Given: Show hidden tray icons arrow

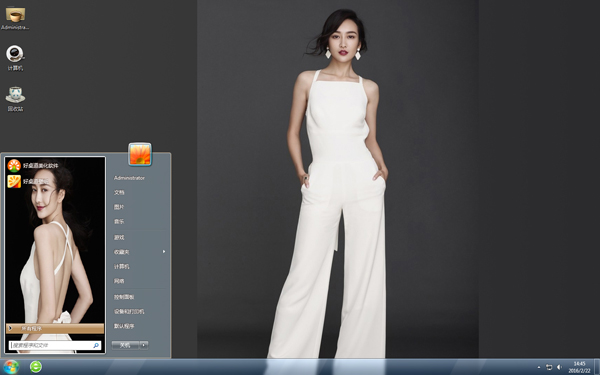Looking at the screenshot, I should (x=539, y=367).
